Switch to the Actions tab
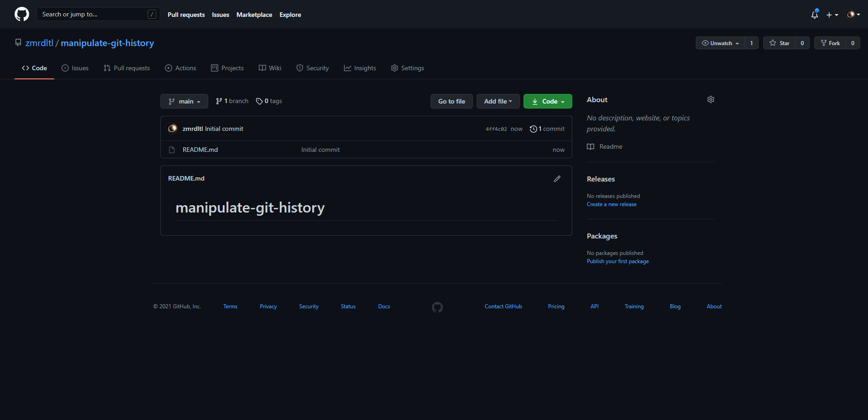The width and height of the screenshot is (868, 420). [180, 68]
